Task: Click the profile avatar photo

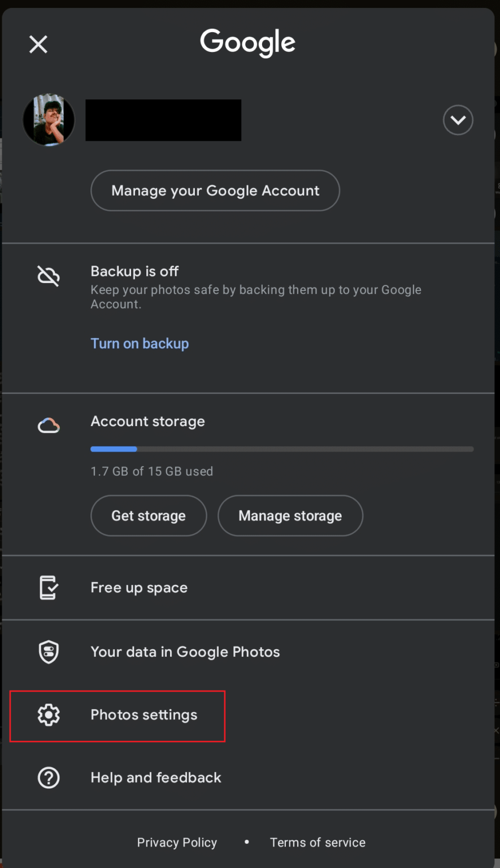Action: [49, 120]
